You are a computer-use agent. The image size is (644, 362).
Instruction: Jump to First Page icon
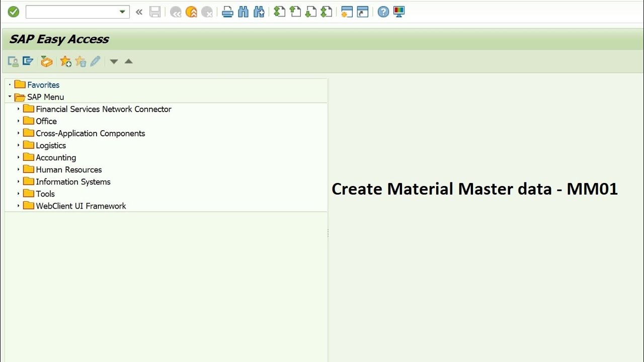(279, 12)
